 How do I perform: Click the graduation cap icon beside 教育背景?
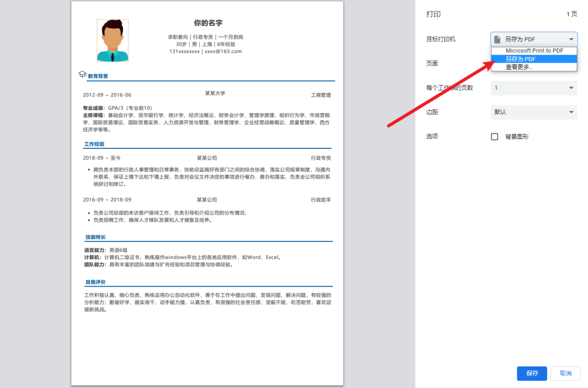click(82, 74)
